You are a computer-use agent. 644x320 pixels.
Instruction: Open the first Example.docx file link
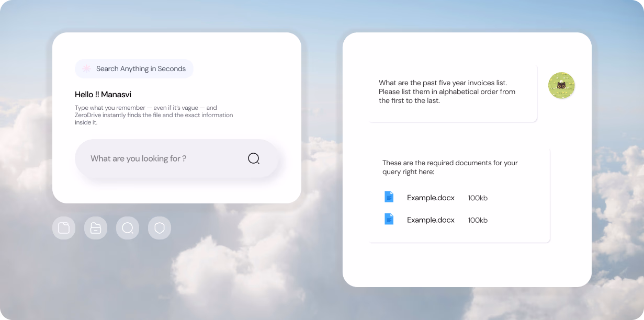[x=431, y=198]
